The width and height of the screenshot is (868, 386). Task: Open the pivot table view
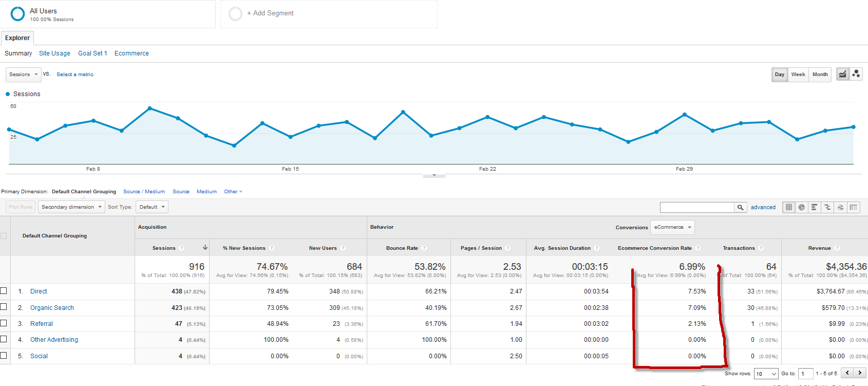point(853,207)
